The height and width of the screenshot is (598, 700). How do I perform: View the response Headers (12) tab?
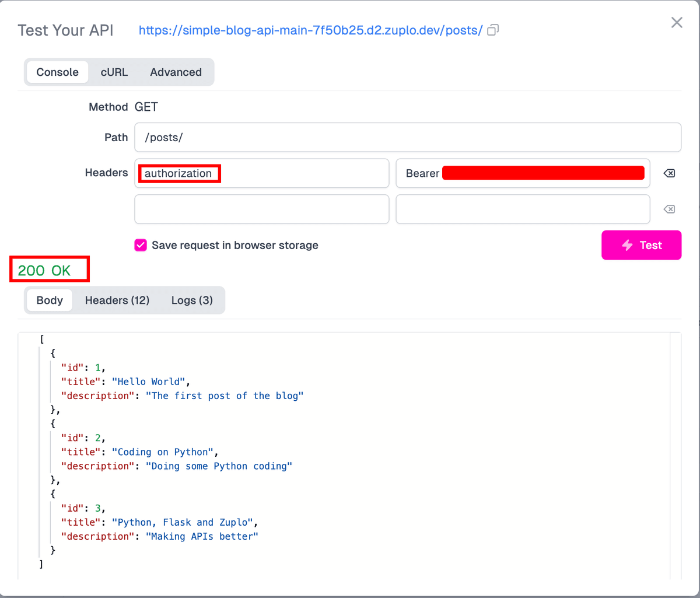tap(117, 300)
